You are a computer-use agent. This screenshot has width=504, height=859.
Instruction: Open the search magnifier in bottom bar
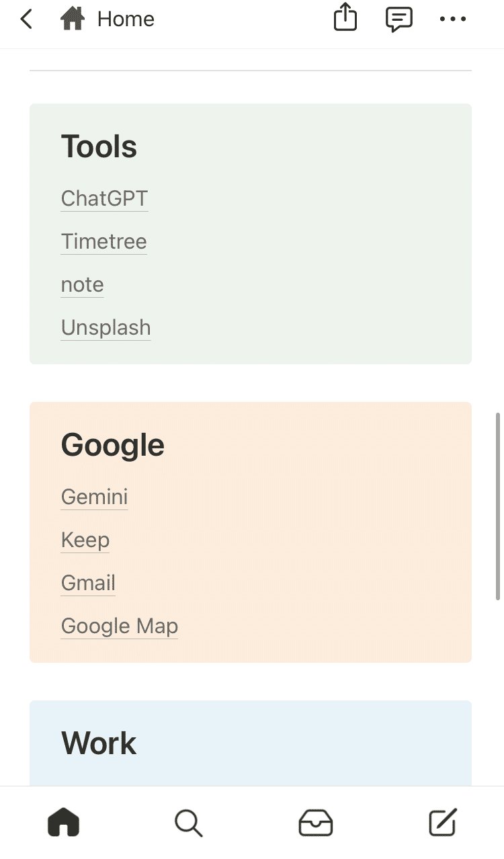coord(189,823)
